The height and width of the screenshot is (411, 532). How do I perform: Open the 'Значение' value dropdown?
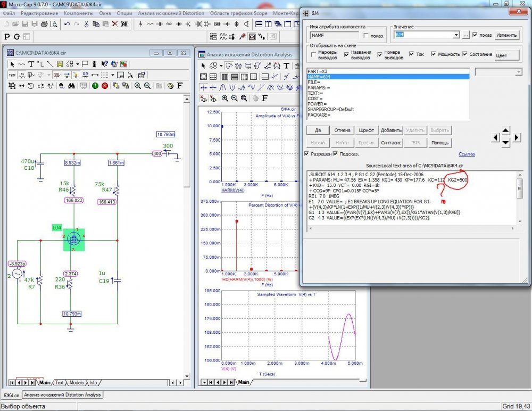(x=455, y=35)
